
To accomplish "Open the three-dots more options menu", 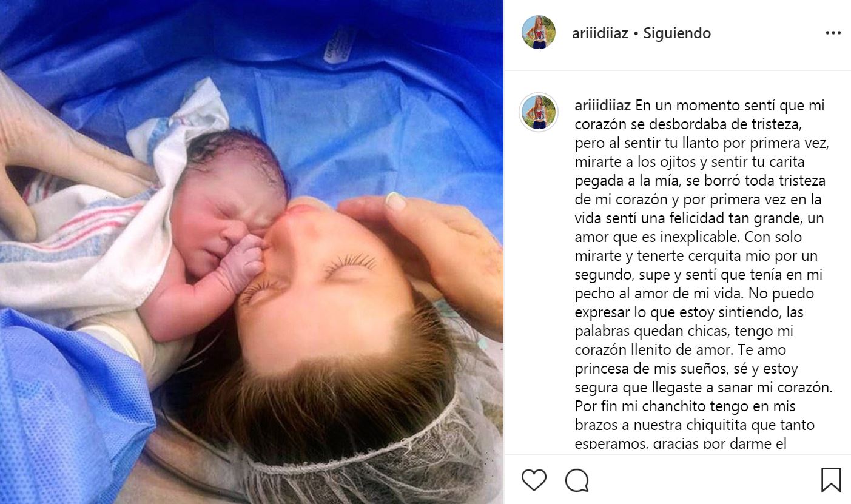I will pos(833,33).
